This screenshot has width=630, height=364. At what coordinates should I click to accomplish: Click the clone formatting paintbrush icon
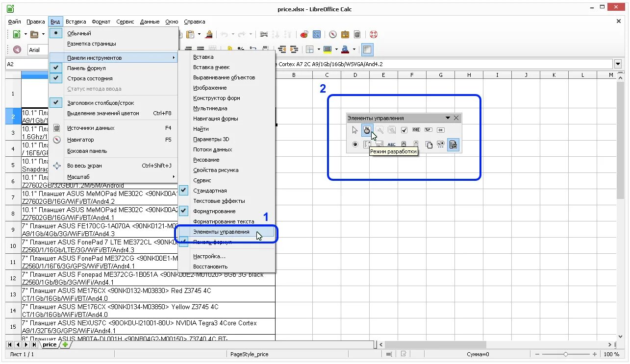pos(209,34)
